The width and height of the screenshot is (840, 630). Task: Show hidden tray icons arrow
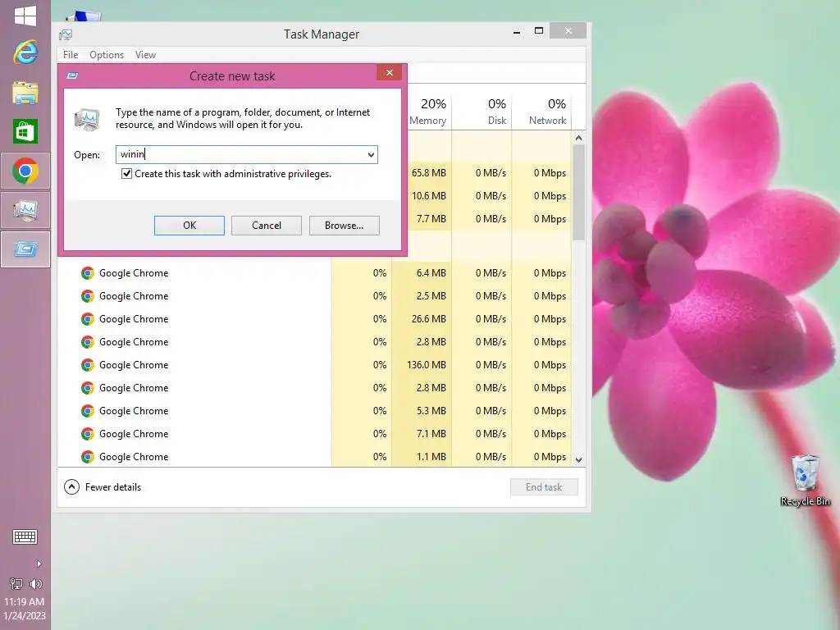pos(39,564)
